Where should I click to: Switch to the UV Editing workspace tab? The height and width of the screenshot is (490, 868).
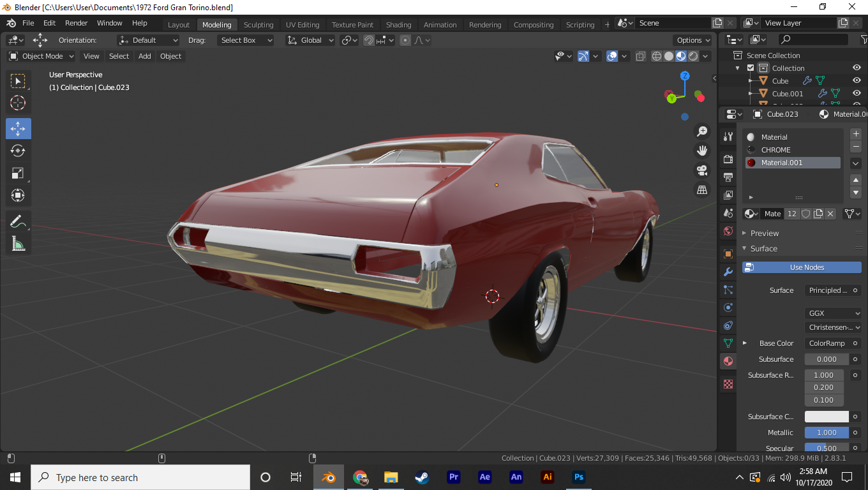point(303,25)
